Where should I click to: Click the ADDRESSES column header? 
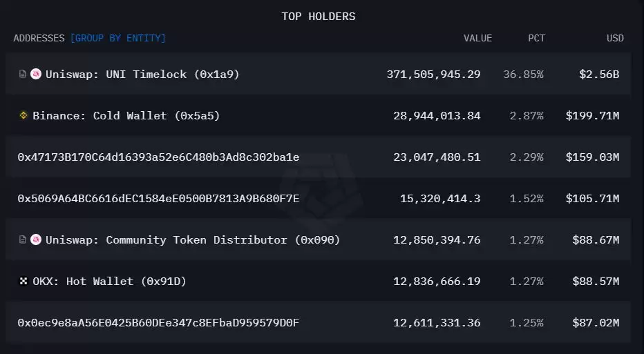tap(39, 38)
